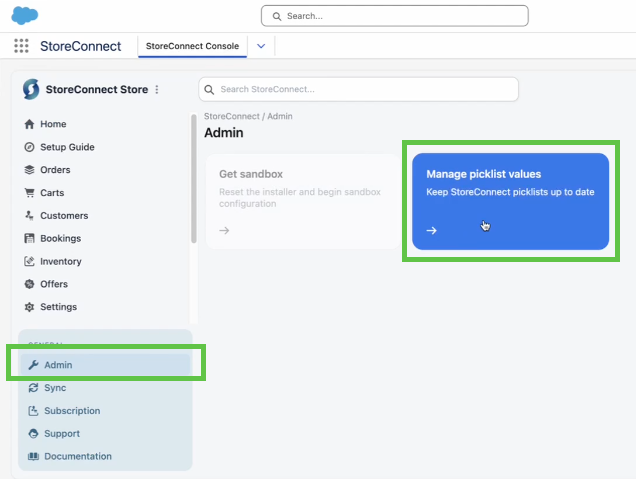Image resolution: width=636 pixels, height=479 pixels.
Task: Open the Sync page
Action: click(x=55, y=388)
